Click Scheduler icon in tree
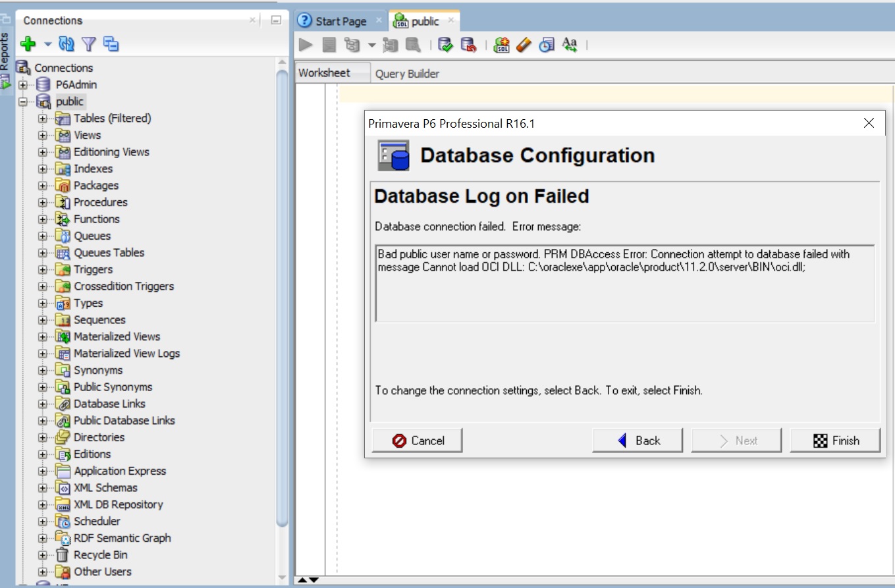The width and height of the screenshot is (895, 588). click(x=63, y=521)
